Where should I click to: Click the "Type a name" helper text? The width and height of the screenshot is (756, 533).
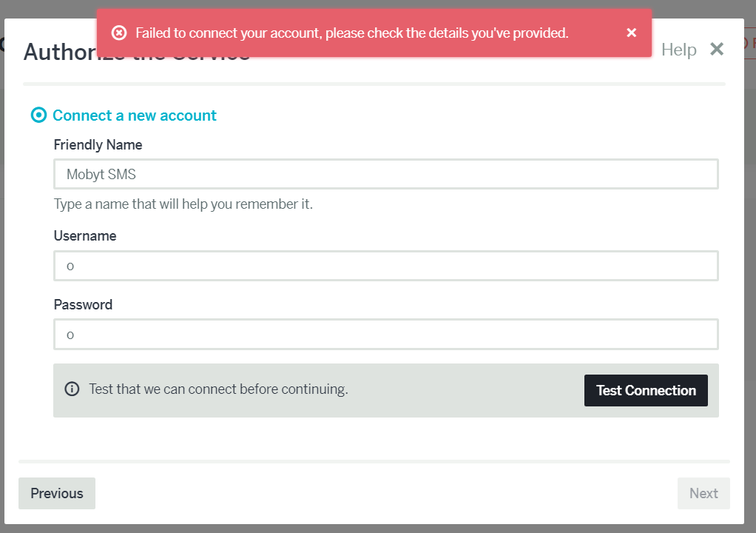[183, 204]
